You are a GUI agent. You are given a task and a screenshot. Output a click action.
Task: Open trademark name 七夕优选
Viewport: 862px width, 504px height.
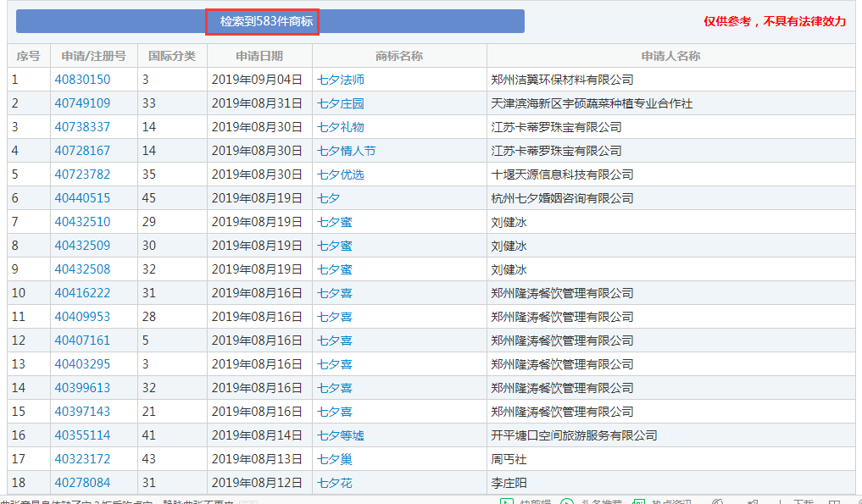[x=341, y=174]
